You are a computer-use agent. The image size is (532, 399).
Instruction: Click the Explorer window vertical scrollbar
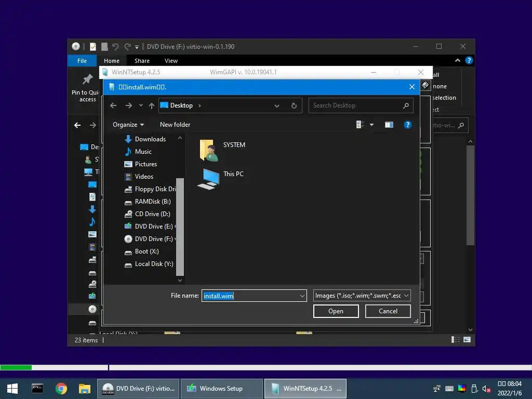tap(470, 195)
